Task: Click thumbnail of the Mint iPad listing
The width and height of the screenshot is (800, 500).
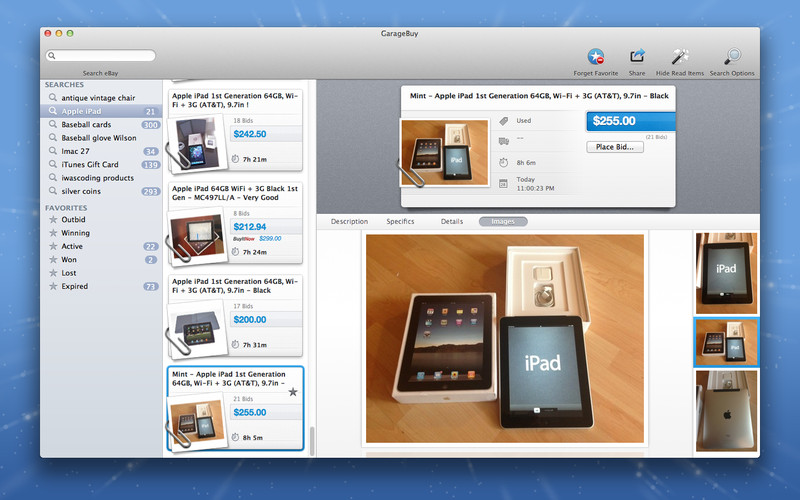Action: pyautogui.click(x=198, y=421)
